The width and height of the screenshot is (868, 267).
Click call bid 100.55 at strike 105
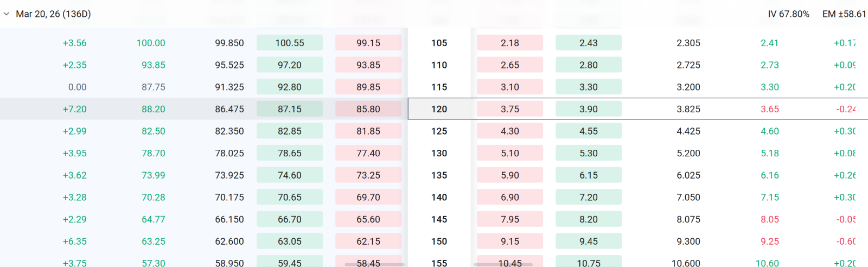[290, 43]
